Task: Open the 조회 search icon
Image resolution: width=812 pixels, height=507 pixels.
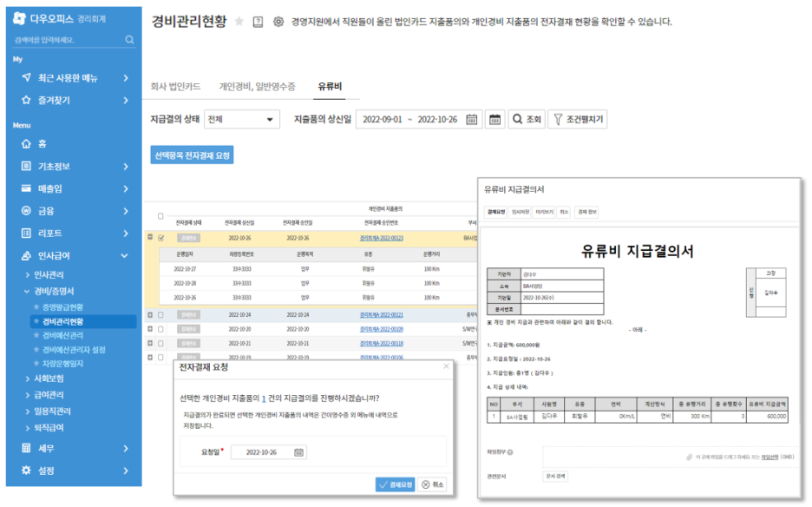Action: pos(518,120)
